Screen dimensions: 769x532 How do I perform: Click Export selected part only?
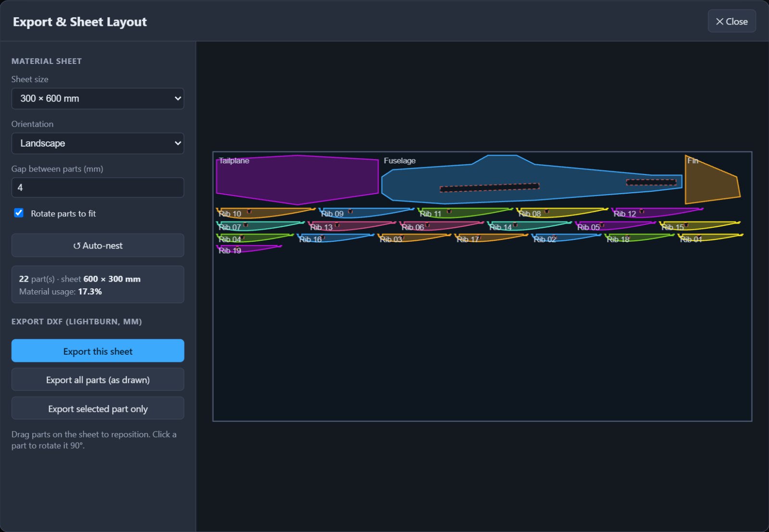pyautogui.click(x=98, y=408)
